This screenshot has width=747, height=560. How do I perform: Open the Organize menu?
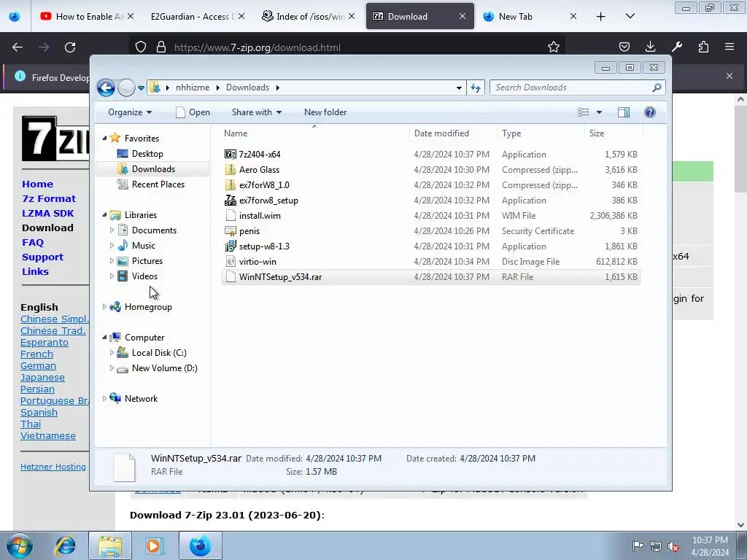(130, 112)
